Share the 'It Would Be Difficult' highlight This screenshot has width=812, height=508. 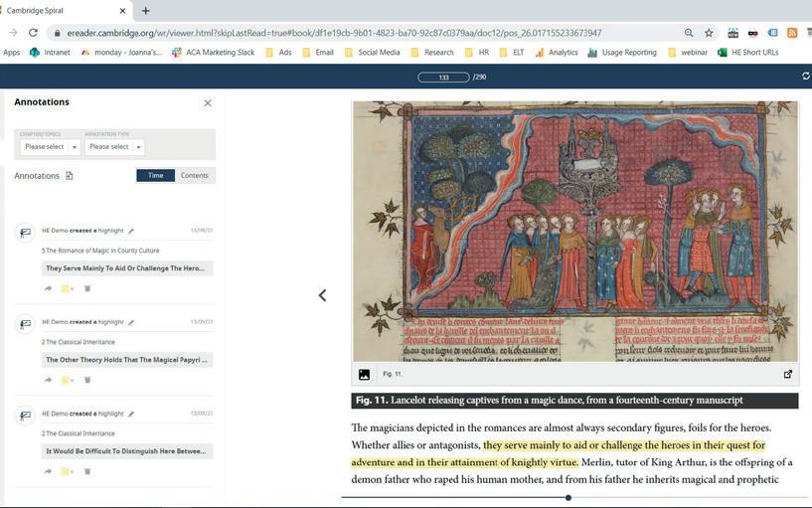(x=48, y=471)
